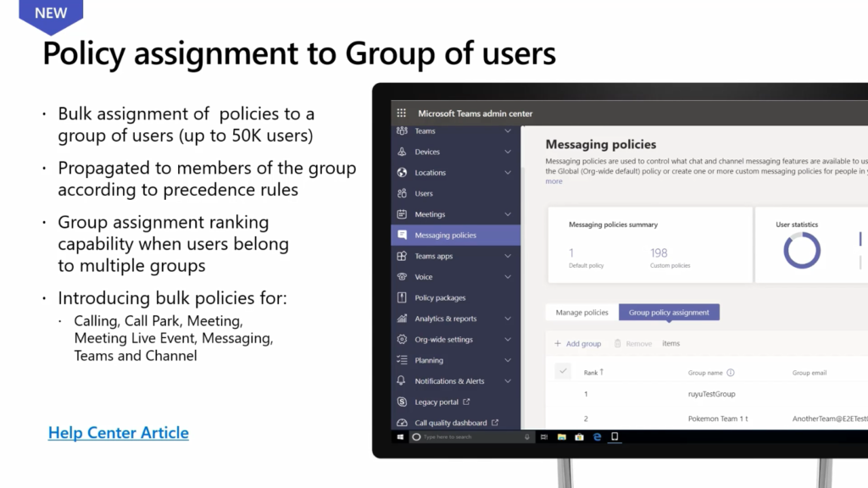Click the external link icon beside Call quality dashboard
The image size is (868, 488).
(495, 423)
